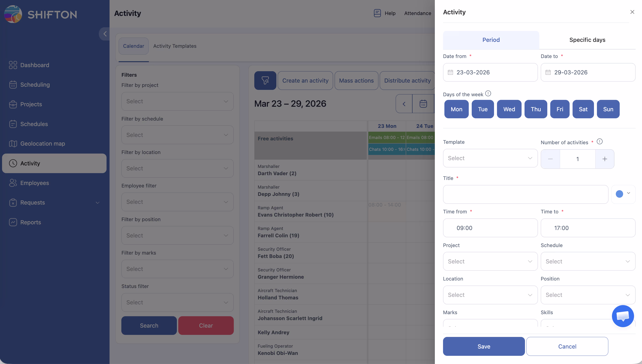Collapse the sidebar with chevron
Viewport: 642px width, 364px height.
pyautogui.click(x=105, y=34)
